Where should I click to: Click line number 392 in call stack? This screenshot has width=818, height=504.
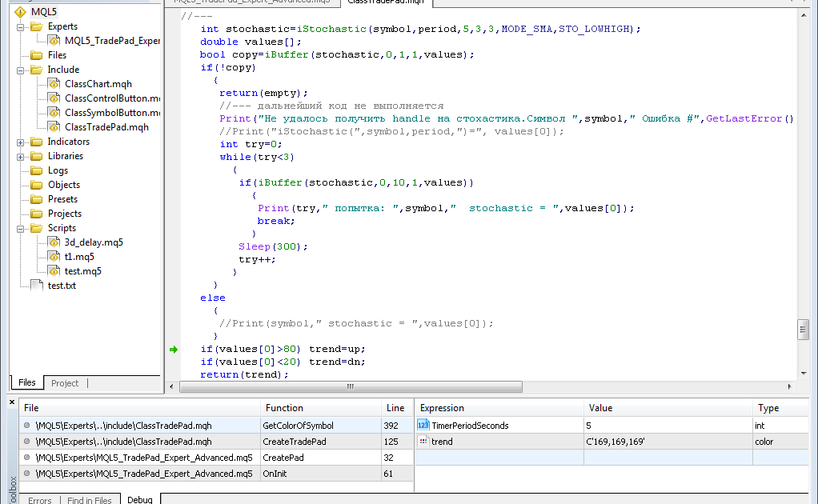tap(391, 426)
